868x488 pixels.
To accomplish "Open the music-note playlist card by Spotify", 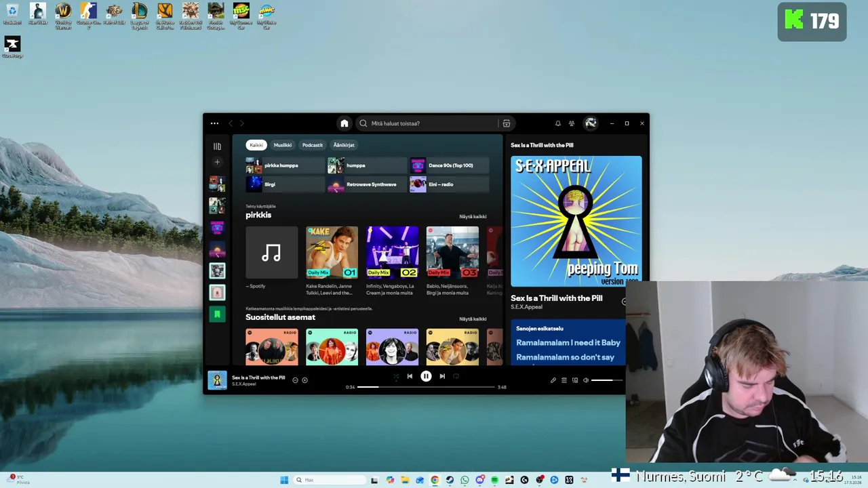I will tap(271, 252).
